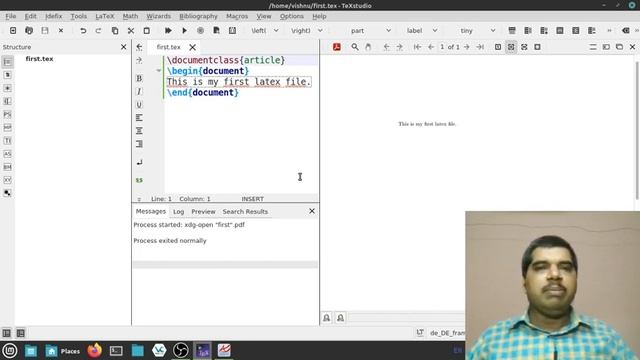Viewport: 640px width, 360px height.
Task: Insert inline math with the $$ icon
Action: [x=139, y=180]
